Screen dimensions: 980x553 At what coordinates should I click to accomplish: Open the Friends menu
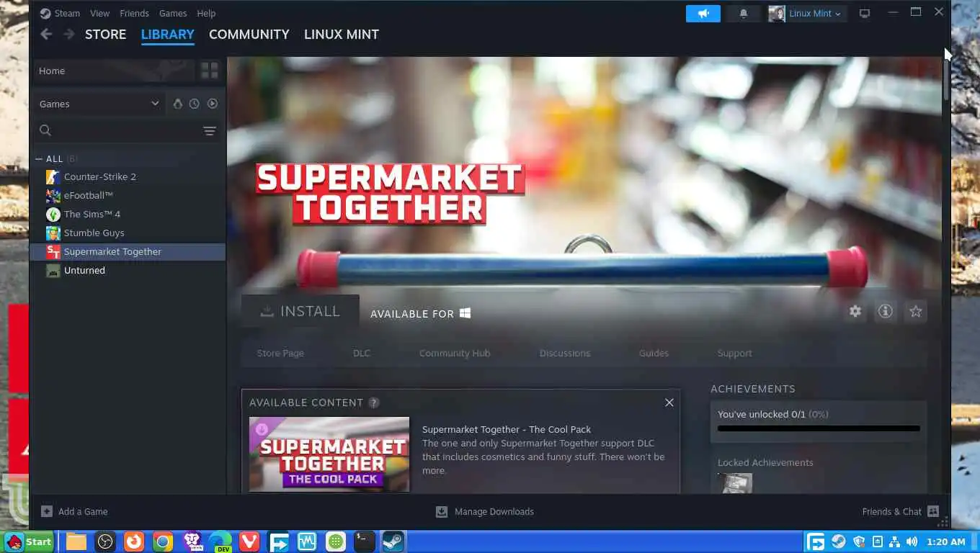click(x=134, y=13)
